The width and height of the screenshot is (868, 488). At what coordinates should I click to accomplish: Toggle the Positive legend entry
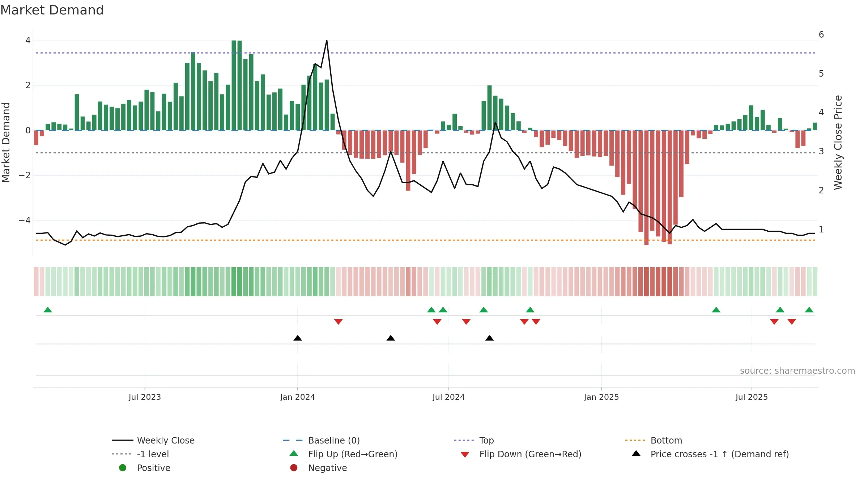[145, 468]
